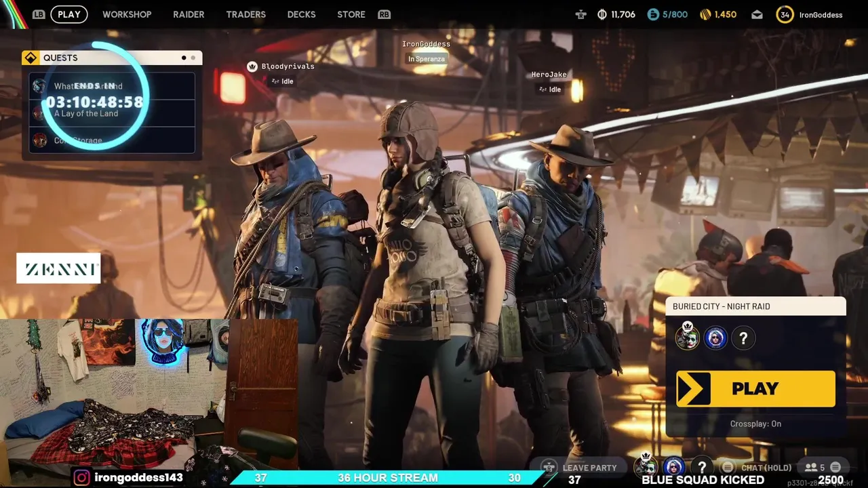Click the joker party avatar in bottom bar

click(x=646, y=466)
